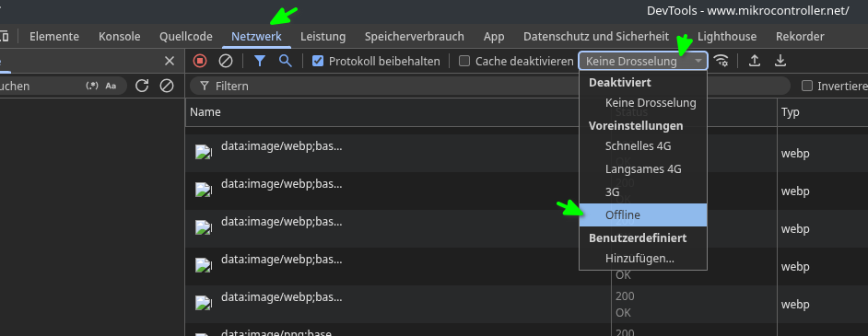Close the search panel
Image resolution: width=868 pixels, height=336 pixels.
(170, 61)
